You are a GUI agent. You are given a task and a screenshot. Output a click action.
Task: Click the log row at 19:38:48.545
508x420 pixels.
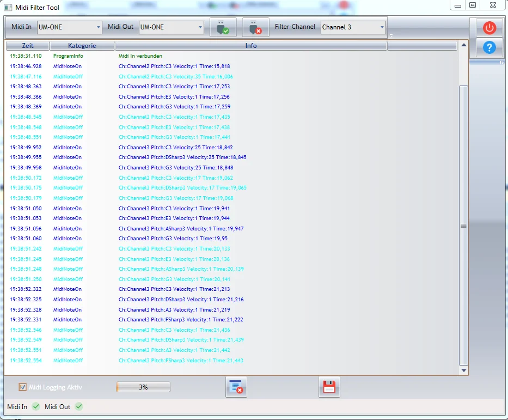coord(231,117)
